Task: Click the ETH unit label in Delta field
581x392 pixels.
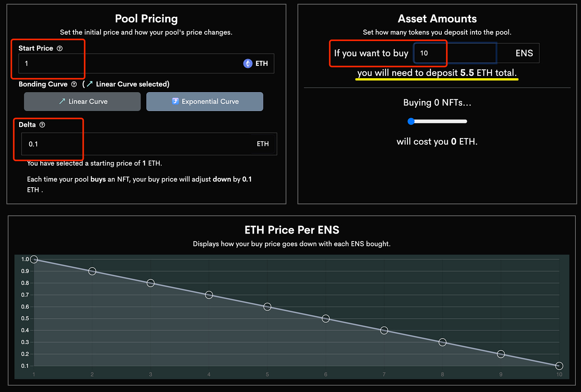Action: click(x=263, y=144)
